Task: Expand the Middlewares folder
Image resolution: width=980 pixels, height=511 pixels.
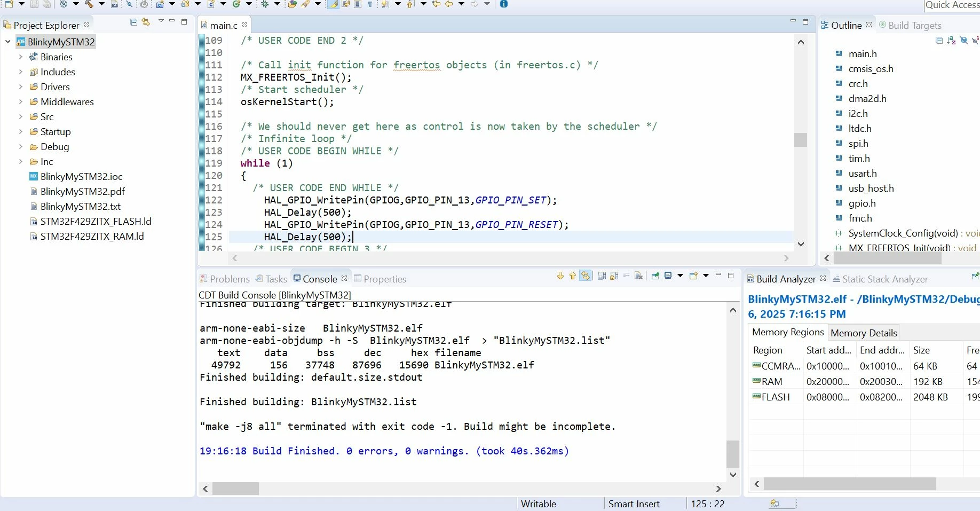Action: coord(21,101)
